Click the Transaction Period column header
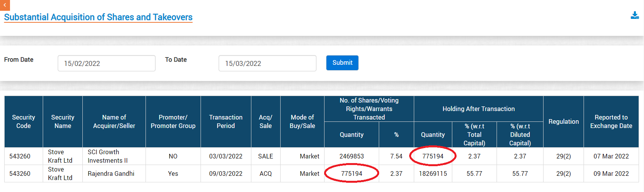Viewport: 644px width, 192px height. point(226,121)
